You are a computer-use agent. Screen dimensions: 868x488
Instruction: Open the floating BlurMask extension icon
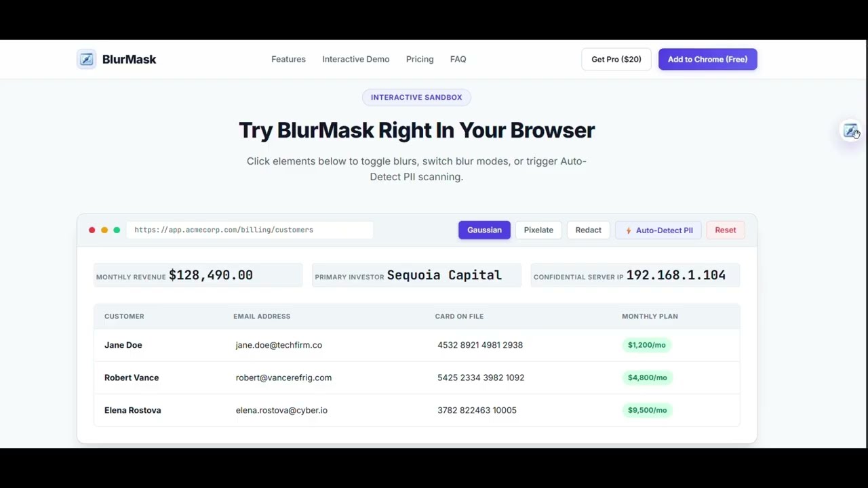tap(850, 131)
